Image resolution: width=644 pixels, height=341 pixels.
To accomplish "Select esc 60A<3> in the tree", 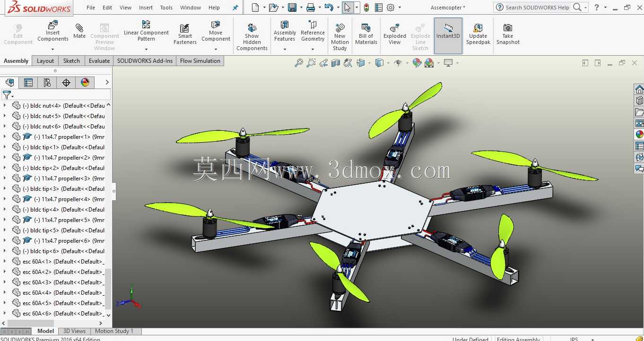I will (x=63, y=282).
